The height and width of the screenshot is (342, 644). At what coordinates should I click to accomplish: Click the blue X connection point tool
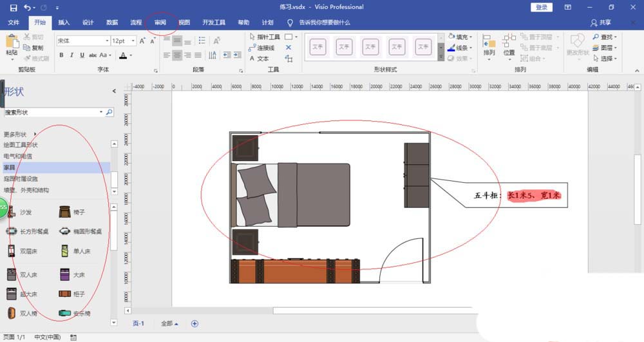(x=289, y=48)
